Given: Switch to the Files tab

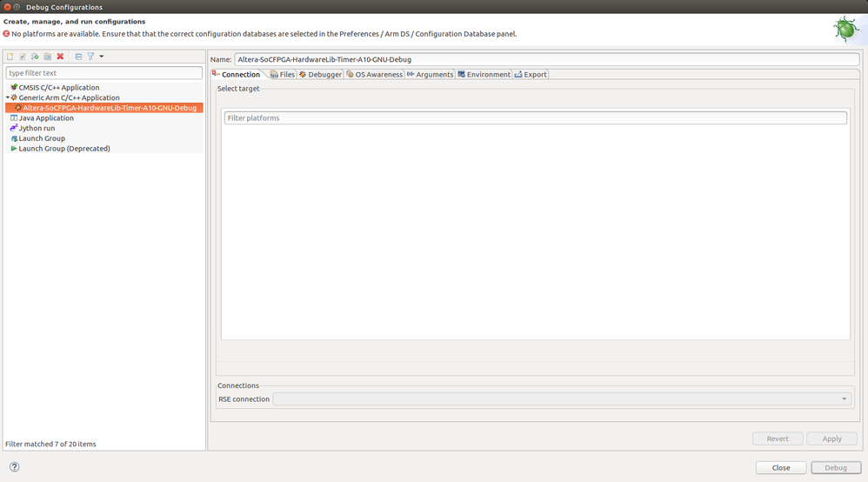Looking at the screenshot, I should (x=283, y=74).
